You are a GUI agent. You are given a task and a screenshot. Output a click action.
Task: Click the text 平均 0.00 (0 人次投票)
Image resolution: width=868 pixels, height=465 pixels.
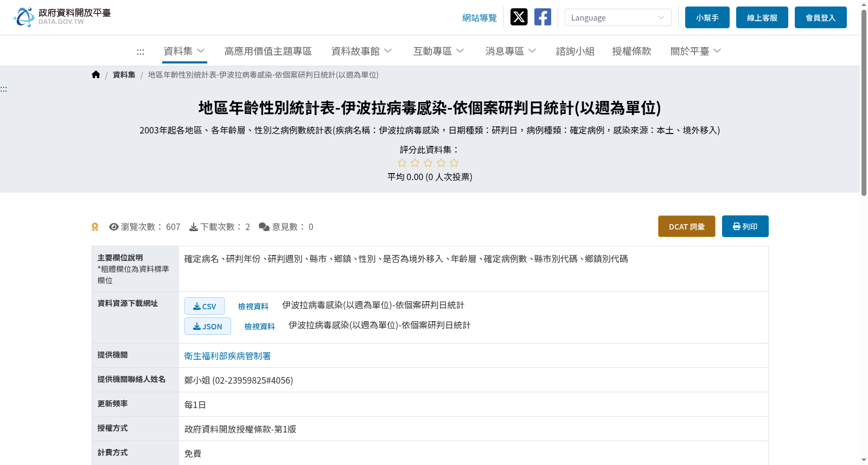430,177
